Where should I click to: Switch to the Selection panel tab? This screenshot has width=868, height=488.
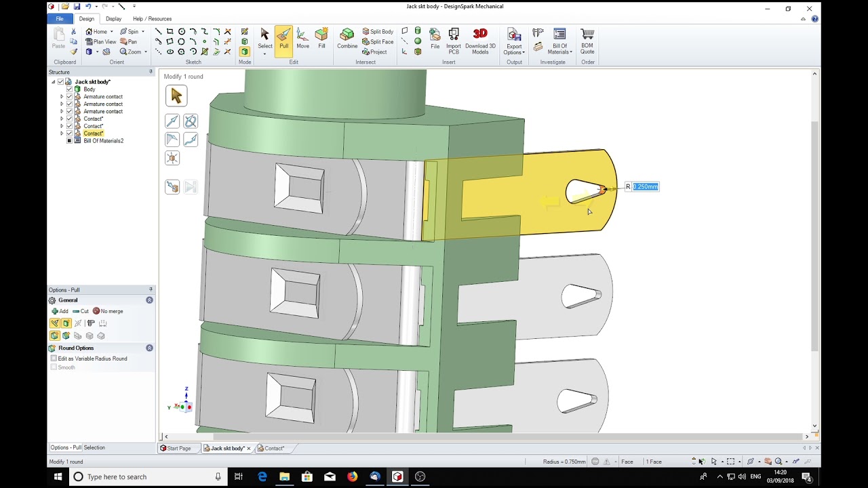point(94,447)
